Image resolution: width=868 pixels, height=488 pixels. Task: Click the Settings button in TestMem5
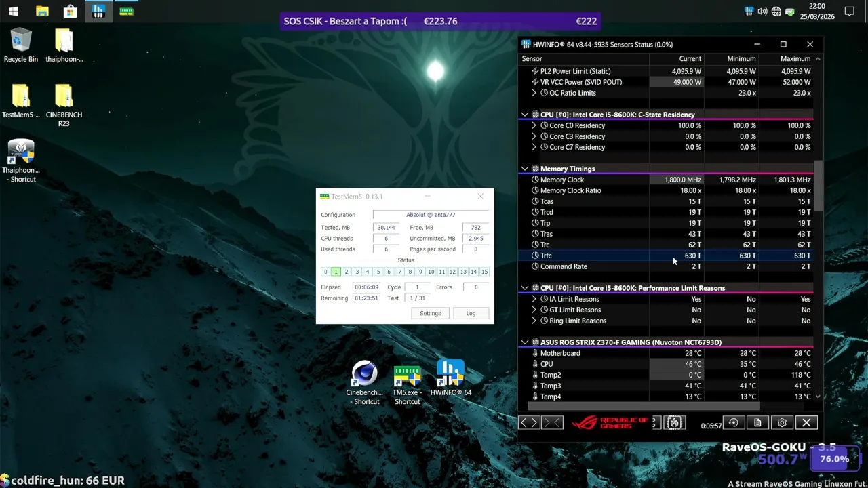point(430,313)
